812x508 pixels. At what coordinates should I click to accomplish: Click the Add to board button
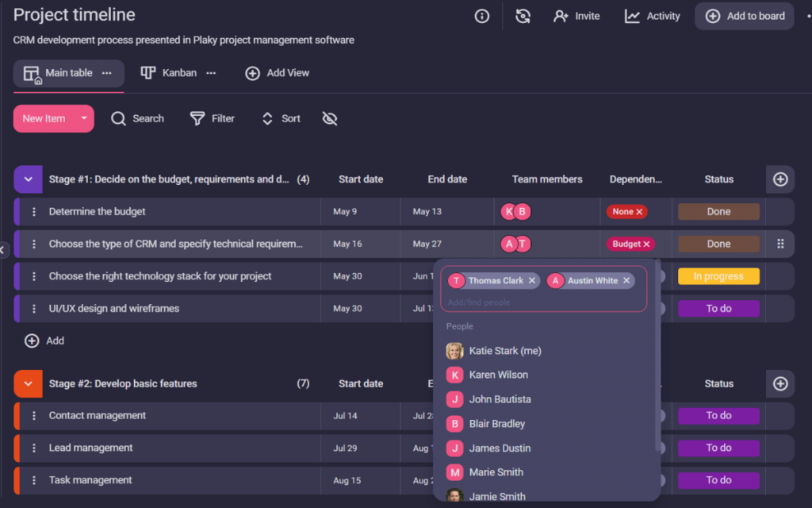pos(745,16)
